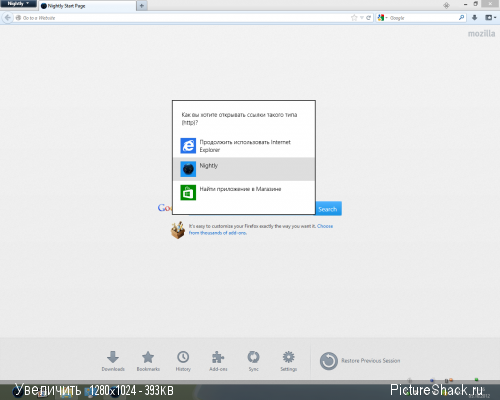Viewport: 500px width, 400px height.
Task: Choose Nightly as the default http handler
Action: tap(244, 169)
